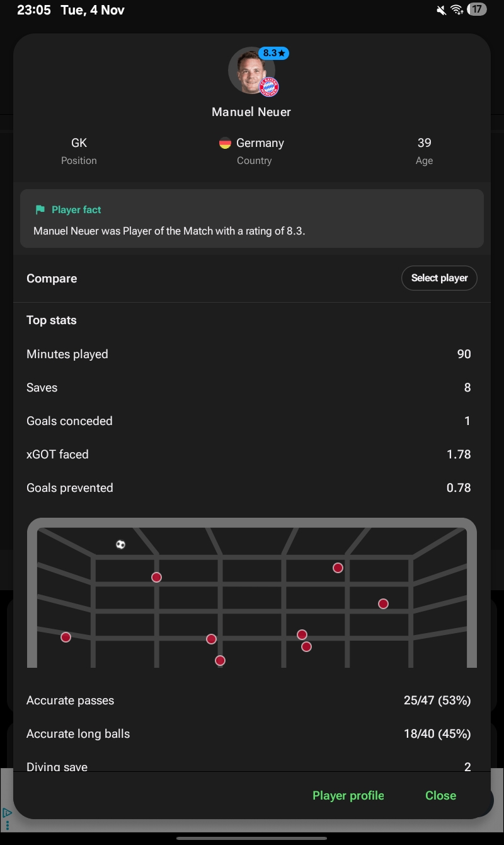504x845 pixels.
Task: Tap the Germany flag icon
Action: 225,143
